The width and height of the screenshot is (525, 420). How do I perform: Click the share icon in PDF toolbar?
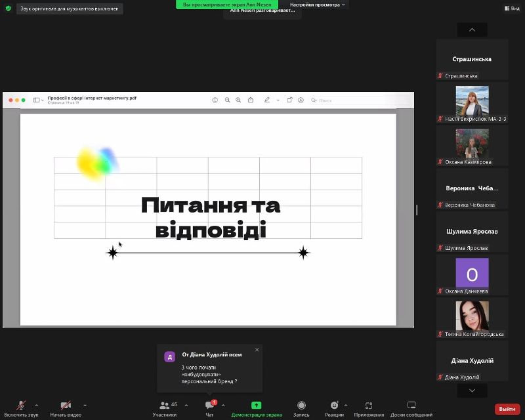(x=251, y=100)
